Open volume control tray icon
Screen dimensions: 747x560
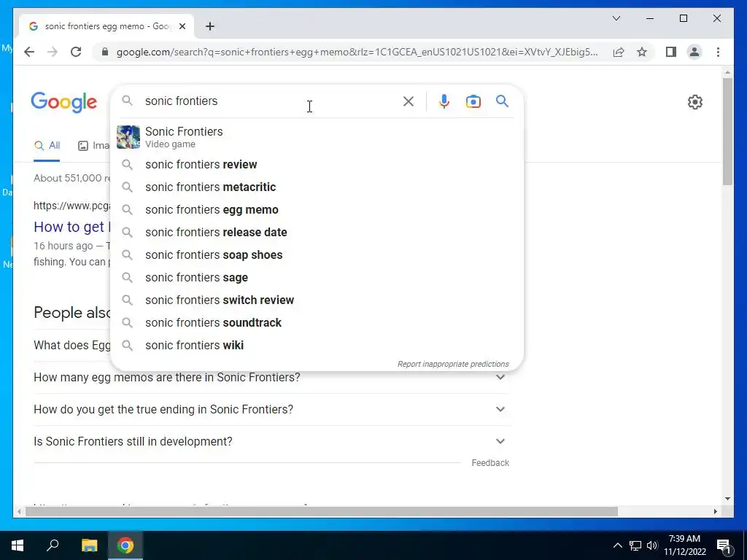pyautogui.click(x=652, y=545)
